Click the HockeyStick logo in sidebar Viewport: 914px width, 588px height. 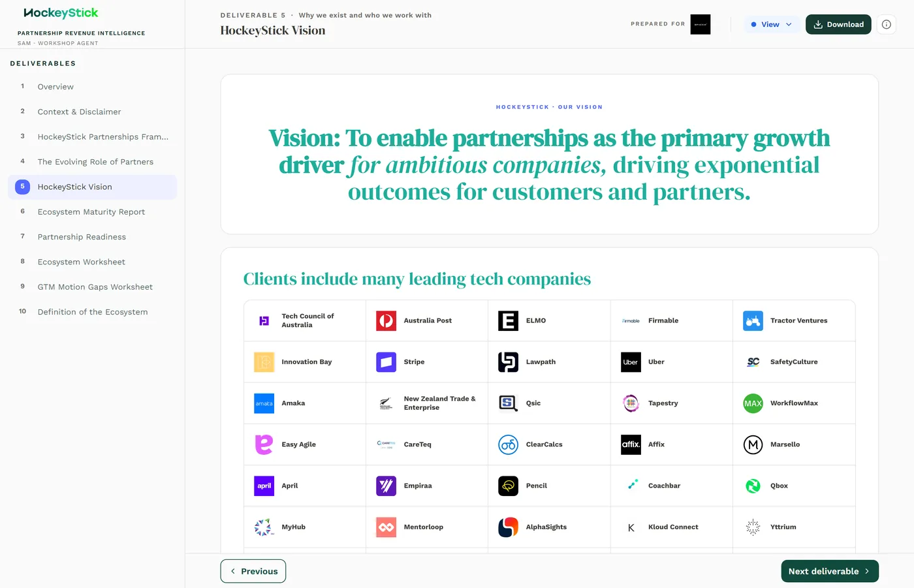point(61,13)
